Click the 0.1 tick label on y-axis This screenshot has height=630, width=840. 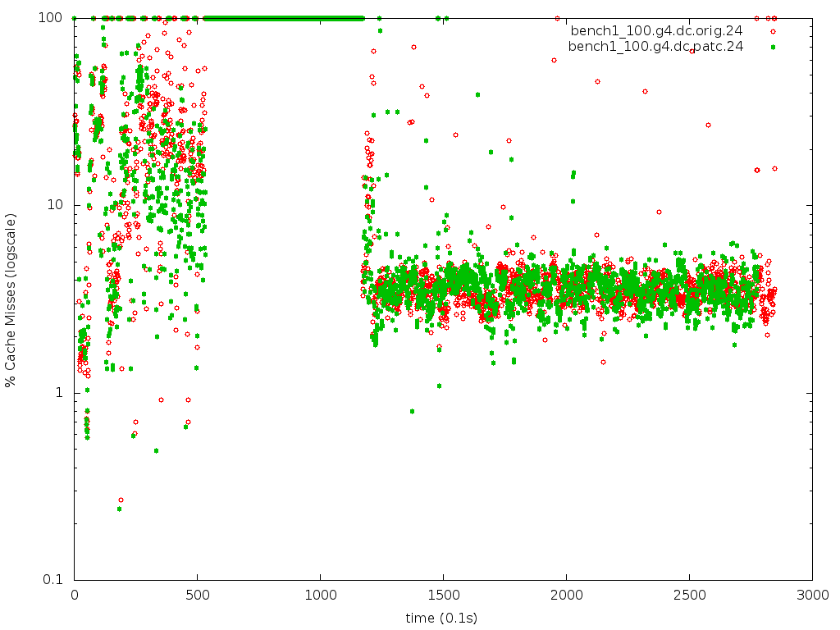54,580
